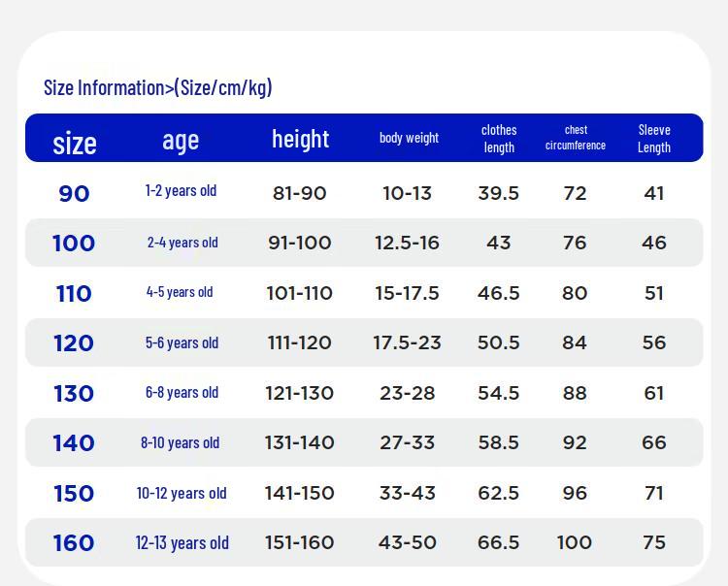Image resolution: width=728 pixels, height=586 pixels.
Task: Click the 'Size Information>(Size/cm/kg)' title
Action: [x=158, y=87]
